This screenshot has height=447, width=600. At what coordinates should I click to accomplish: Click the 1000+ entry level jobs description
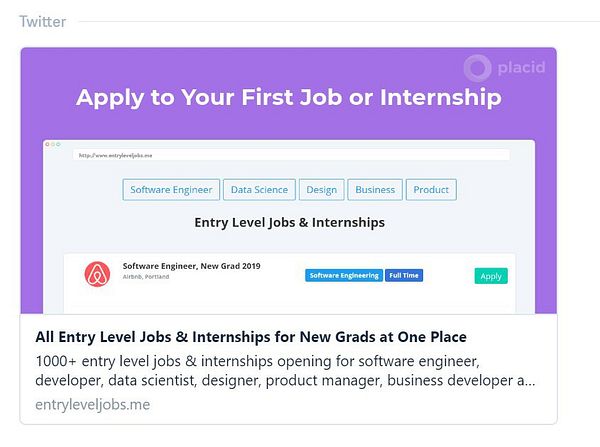(285, 370)
